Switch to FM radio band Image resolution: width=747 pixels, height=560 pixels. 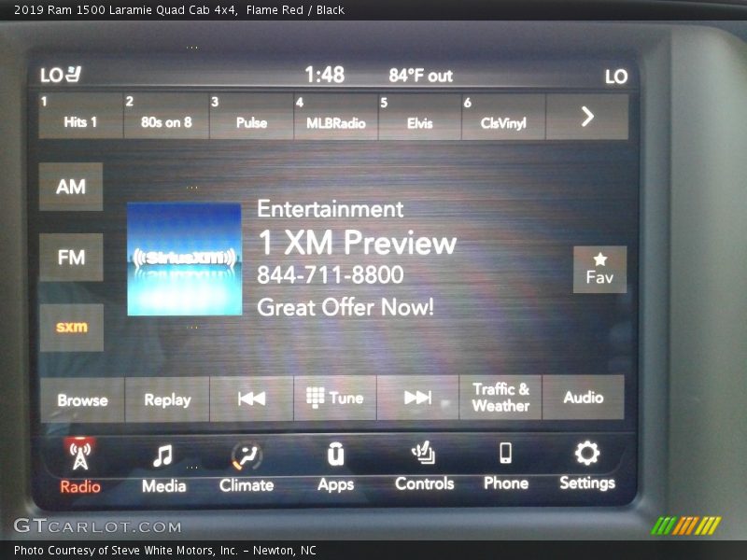click(x=71, y=258)
